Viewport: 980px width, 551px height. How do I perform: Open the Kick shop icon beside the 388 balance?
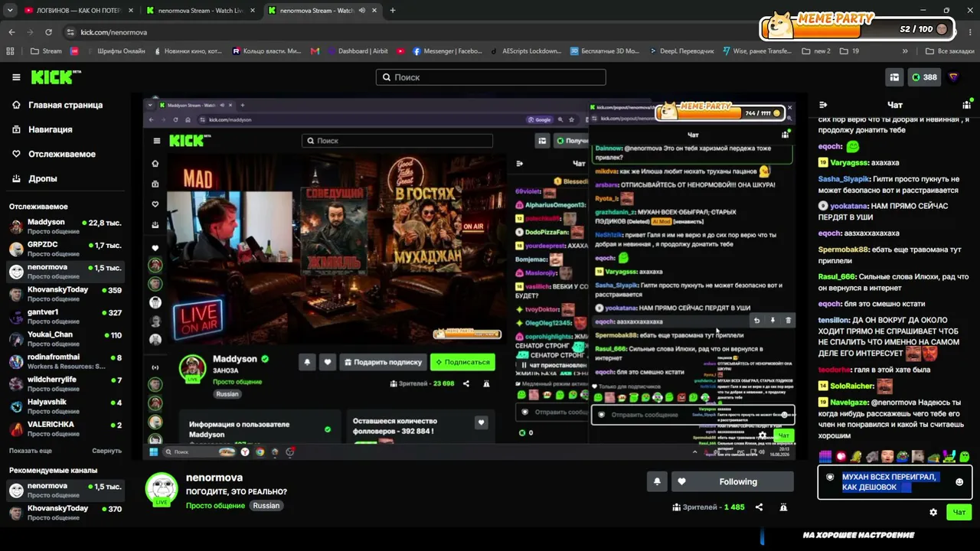pos(894,77)
